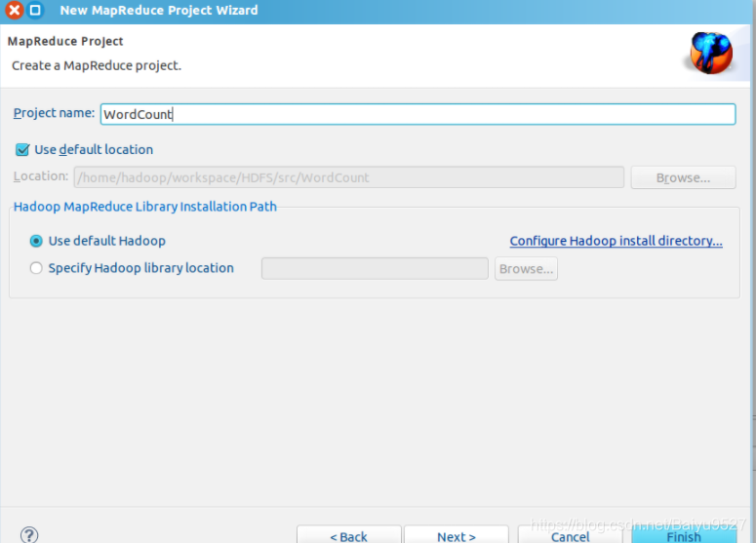Go to the Next wizard page
Screen dimensions: 756x543
(457, 535)
